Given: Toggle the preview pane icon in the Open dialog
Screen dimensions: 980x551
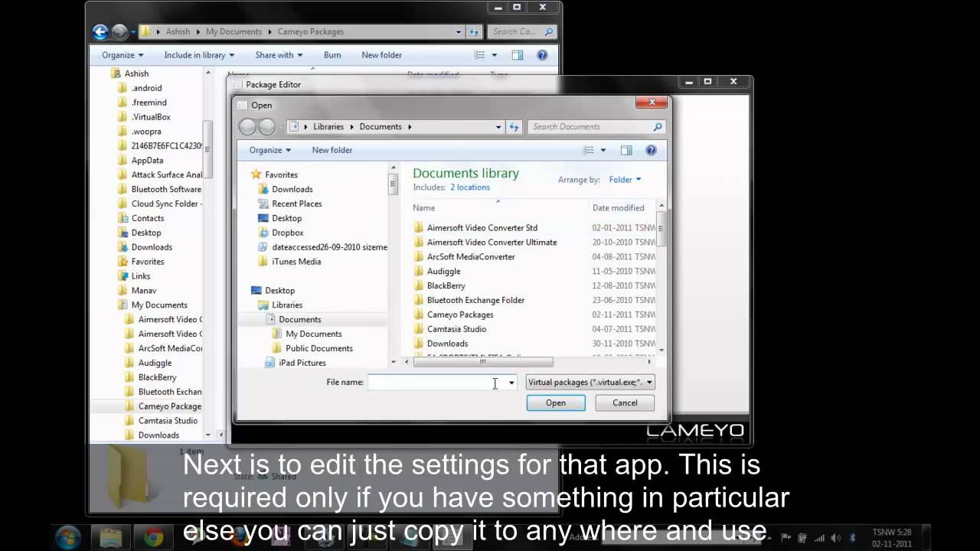Looking at the screenshot, I should coord(626,150).
